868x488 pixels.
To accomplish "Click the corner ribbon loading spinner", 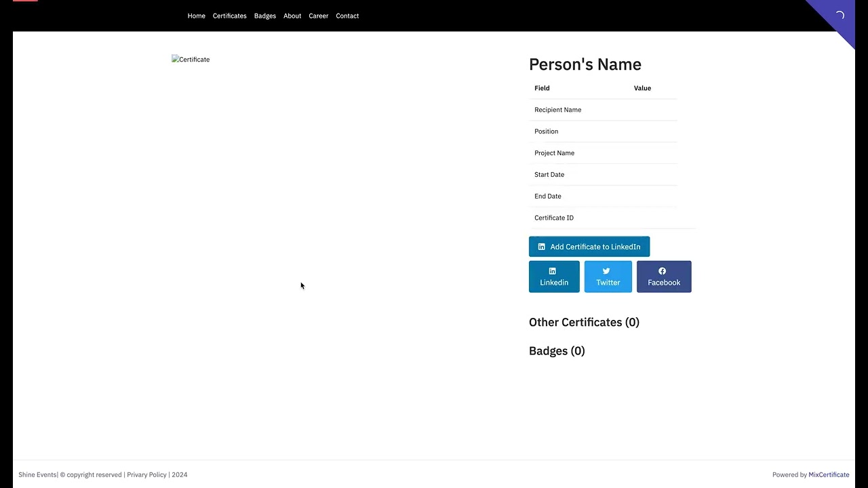I will (x=840, y=15).
